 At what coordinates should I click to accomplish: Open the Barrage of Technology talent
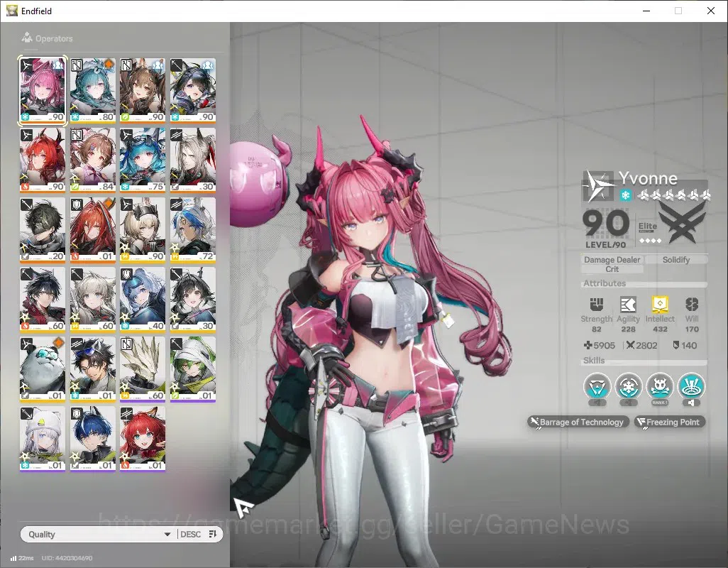click(x=578, y=422)
